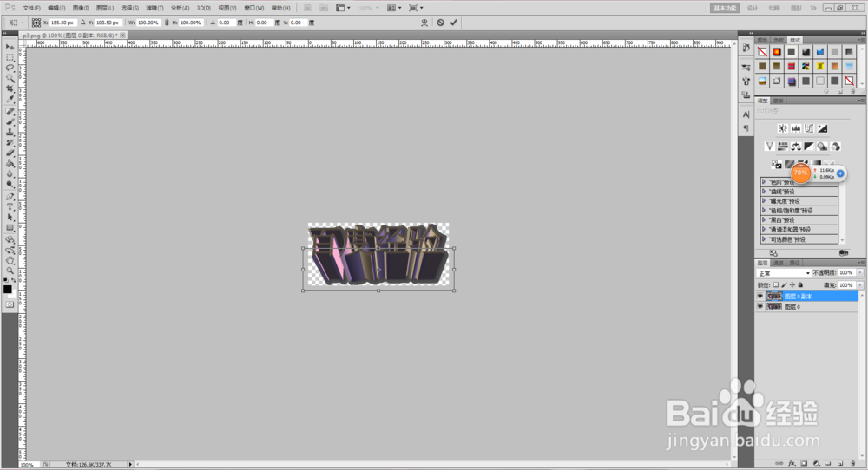Expand the "黑白"预设 list
Screen dimensions: 868x470
pos(764,220)
